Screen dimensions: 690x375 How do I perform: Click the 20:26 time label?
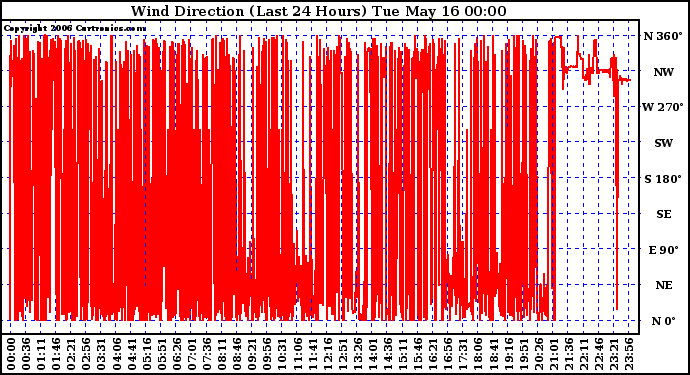539,354
